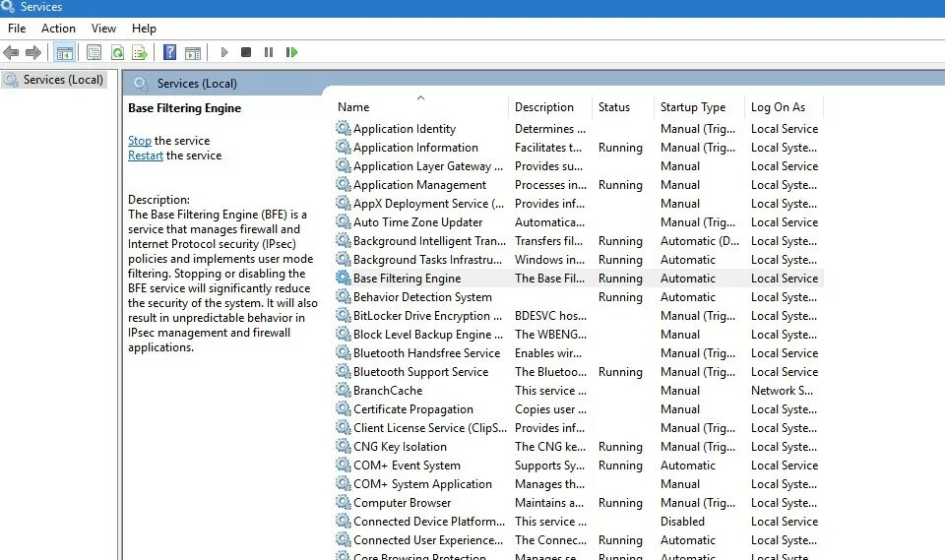
Task: Click the Stop Service square icon
Action: [x=246, y=52]
